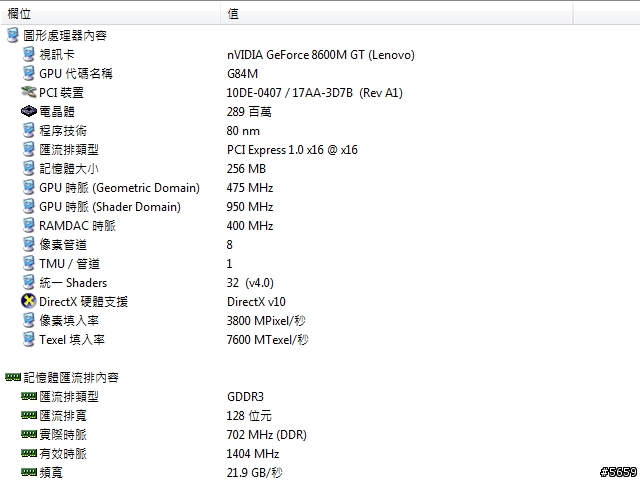This screenshot has width=640, height=480.
Task: Select the 程序技術 label
Action: click(63, 130)
